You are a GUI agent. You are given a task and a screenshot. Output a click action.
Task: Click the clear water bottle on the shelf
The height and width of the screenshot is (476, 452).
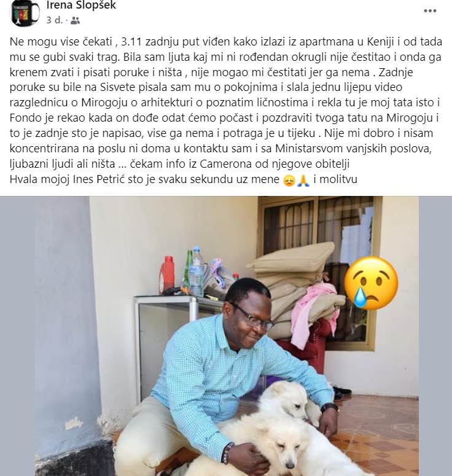click(197, 271)
